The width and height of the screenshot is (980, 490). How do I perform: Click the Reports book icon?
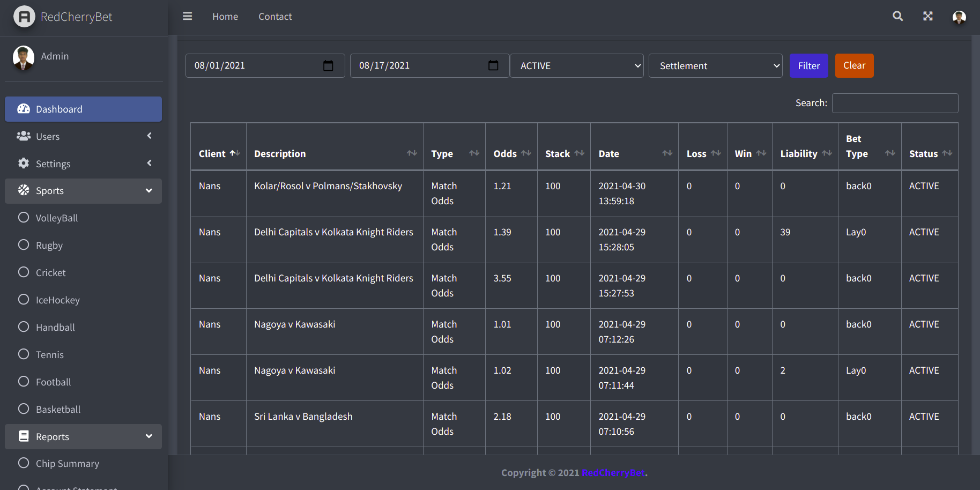pyautogui.click(x=24, y=436)
